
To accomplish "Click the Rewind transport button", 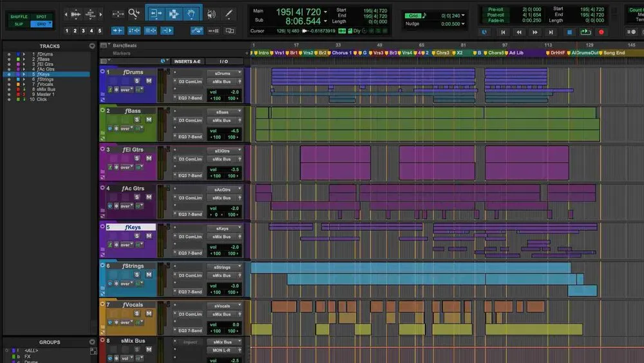I will point(519,32).
